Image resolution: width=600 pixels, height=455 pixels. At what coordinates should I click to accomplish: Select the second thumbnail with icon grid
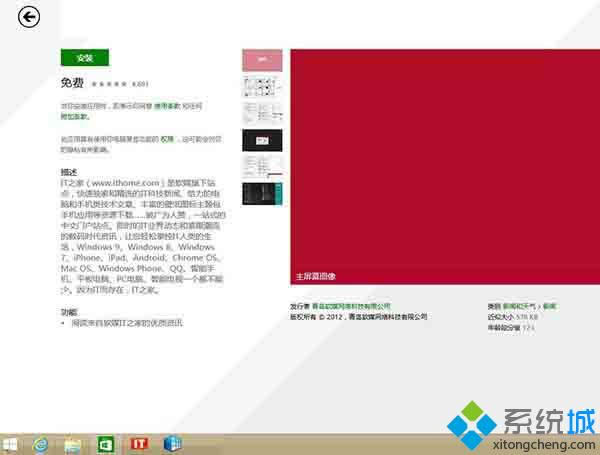262,87
